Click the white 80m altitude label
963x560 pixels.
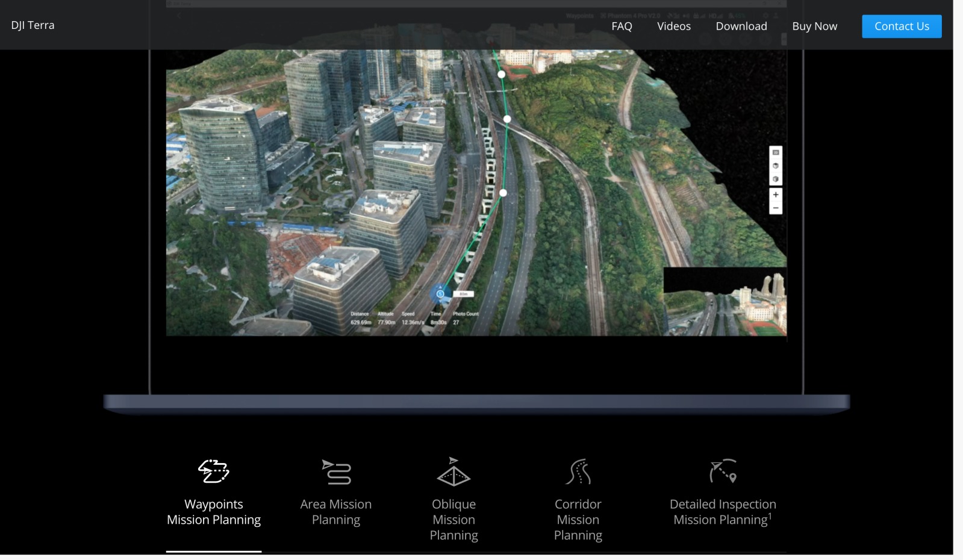463,294
